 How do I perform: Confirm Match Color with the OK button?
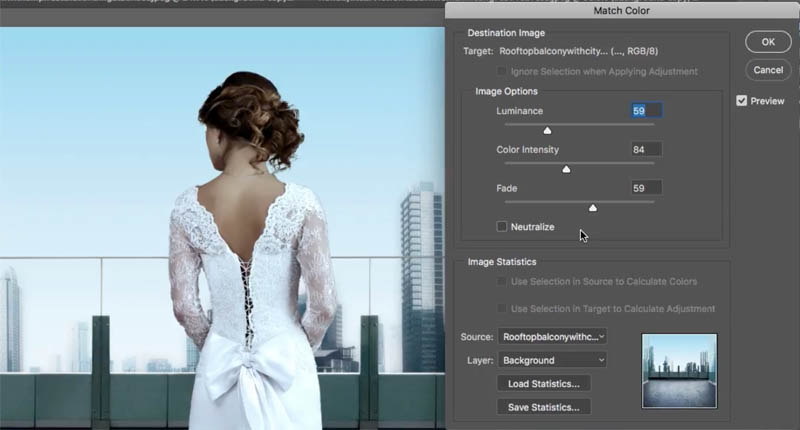click(768, 42)
